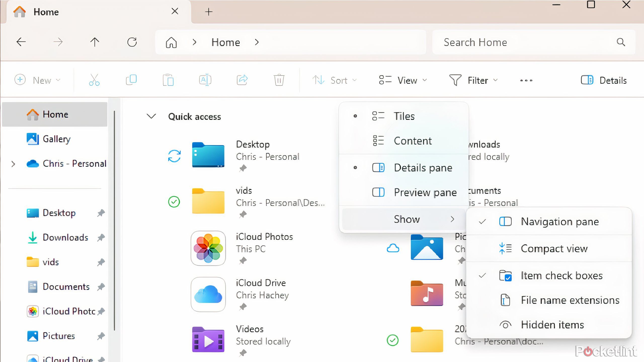This screenshot has height=362, width=644.
Task: Click the Cut scissors icon in toolbar
Action: tap(94, 80)
